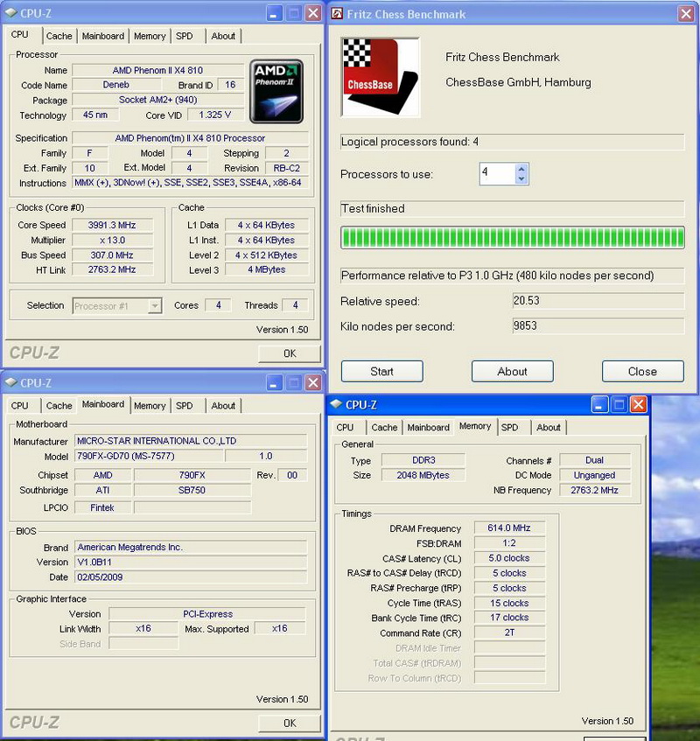Click the Fritz Chess Benchmark title bar icon
Viewport: 700px width, 741px height.
click(x=337, y=14)
